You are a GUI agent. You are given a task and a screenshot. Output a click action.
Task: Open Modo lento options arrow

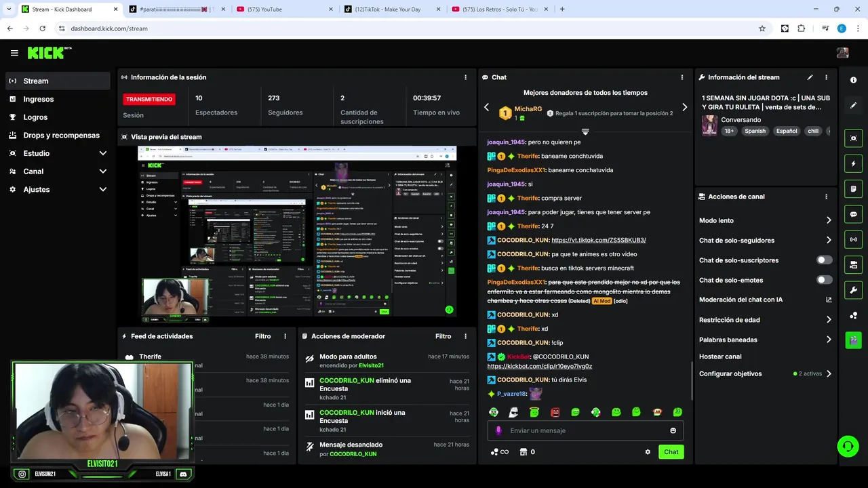(x=829, y=220)
